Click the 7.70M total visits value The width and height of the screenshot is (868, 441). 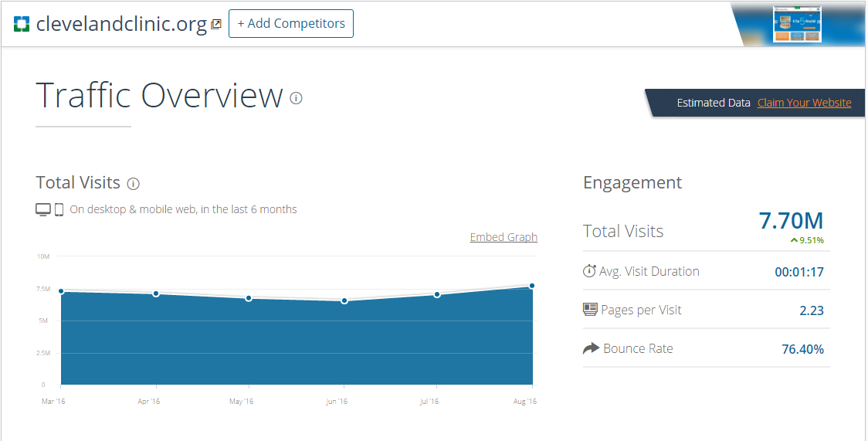791,221
